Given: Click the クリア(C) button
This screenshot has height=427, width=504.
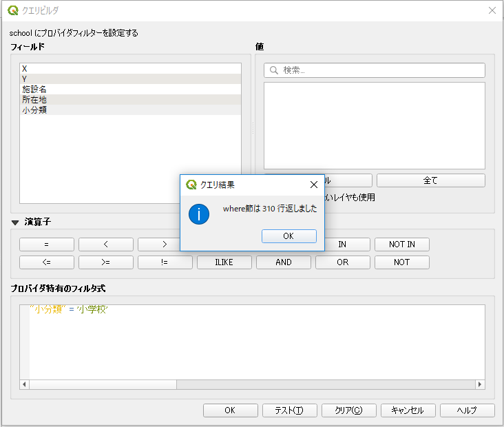Looking at the screenshot, I should click(x=349, y=410).
